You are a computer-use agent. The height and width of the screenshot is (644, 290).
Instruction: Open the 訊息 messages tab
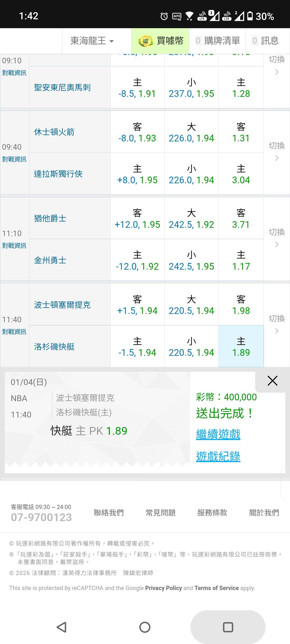pos(265,41)
